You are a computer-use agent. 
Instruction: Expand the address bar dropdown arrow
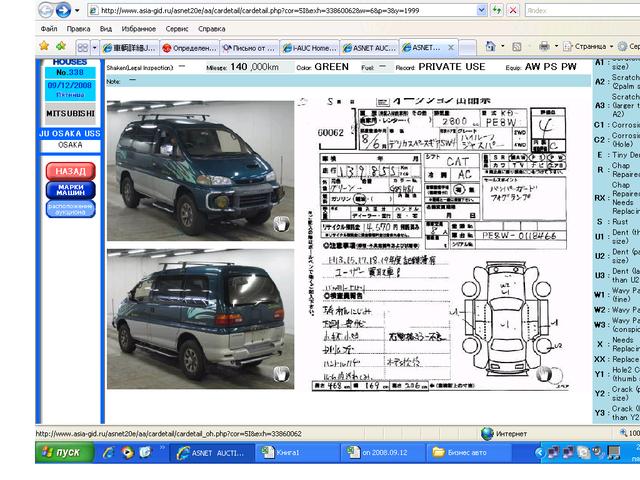point(482,11)
